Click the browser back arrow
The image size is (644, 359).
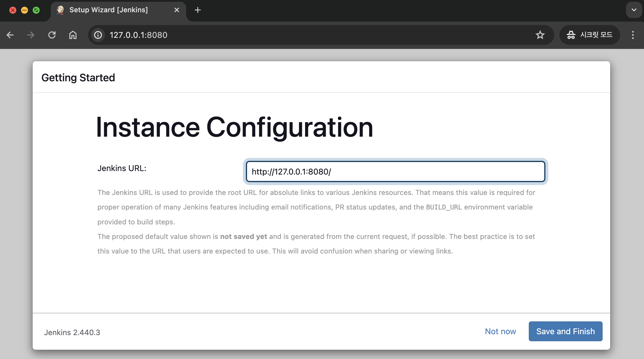click(10, 35)
